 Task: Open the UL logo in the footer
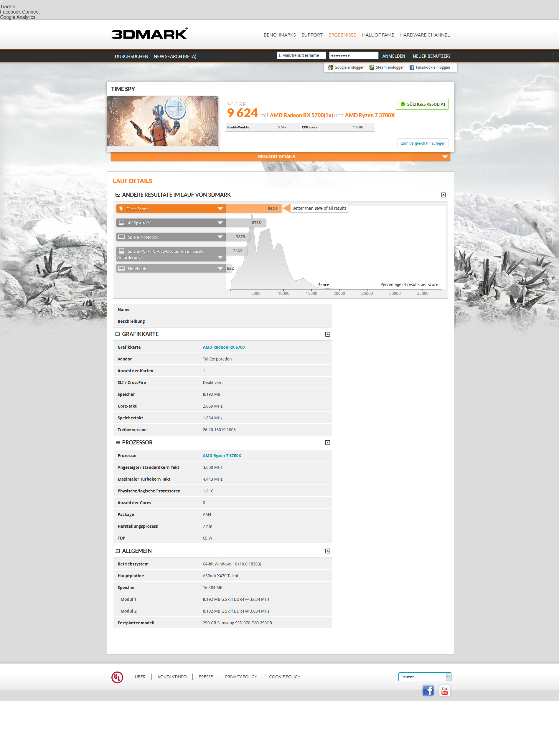tap(117, 677)
